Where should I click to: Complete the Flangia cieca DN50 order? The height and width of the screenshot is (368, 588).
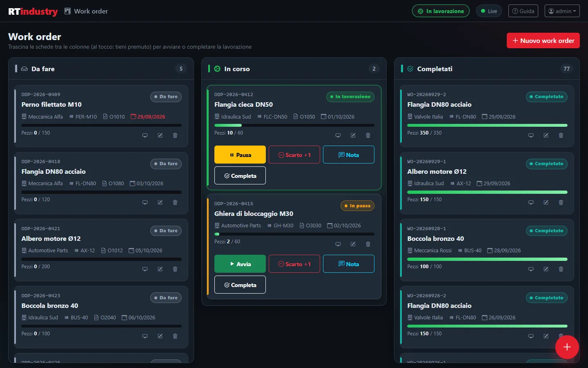point(240,175)
